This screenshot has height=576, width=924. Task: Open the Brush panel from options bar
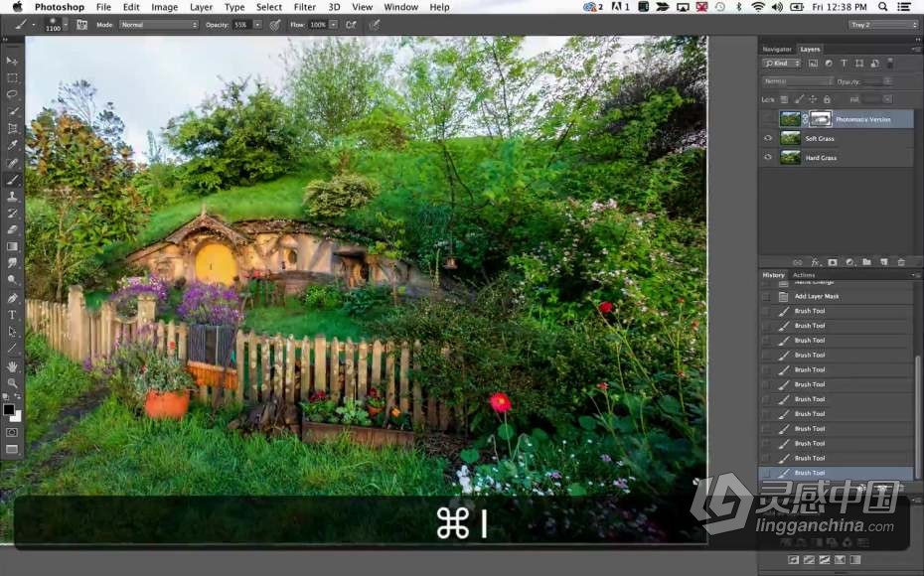[81, 25]
